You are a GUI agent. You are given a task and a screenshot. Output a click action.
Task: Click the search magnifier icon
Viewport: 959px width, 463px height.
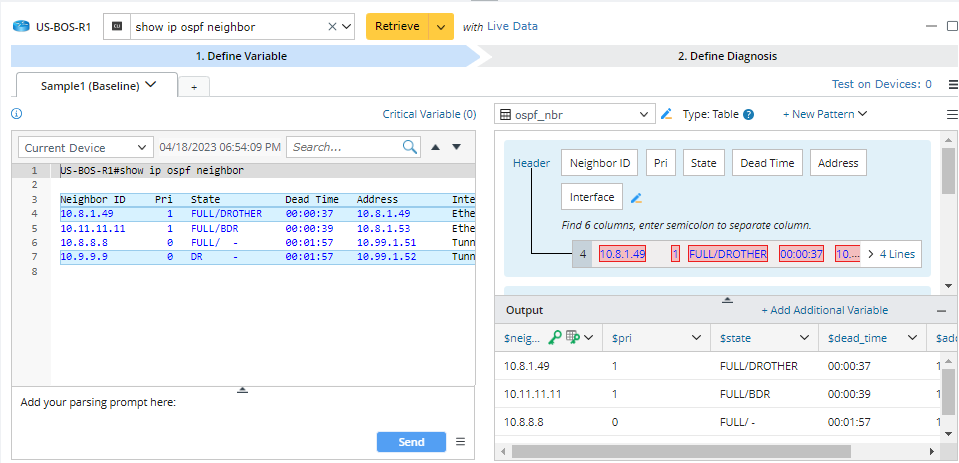click(410, 147)
